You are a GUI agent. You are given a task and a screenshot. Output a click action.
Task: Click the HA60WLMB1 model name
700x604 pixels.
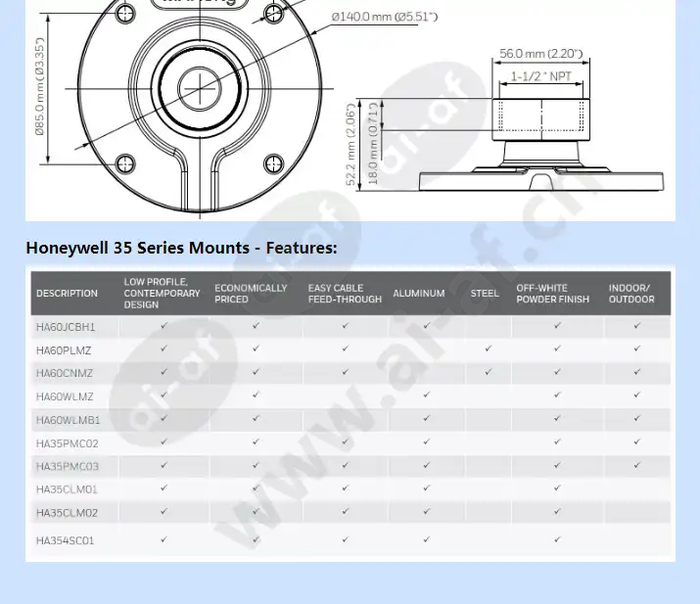click(68, 420)
